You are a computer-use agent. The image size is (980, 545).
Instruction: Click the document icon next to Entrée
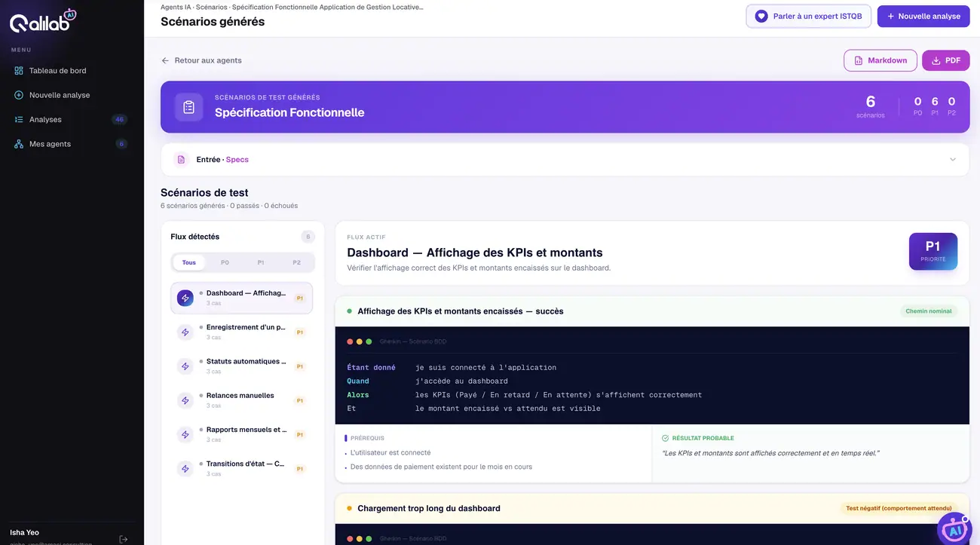click(x=181, y=160)
